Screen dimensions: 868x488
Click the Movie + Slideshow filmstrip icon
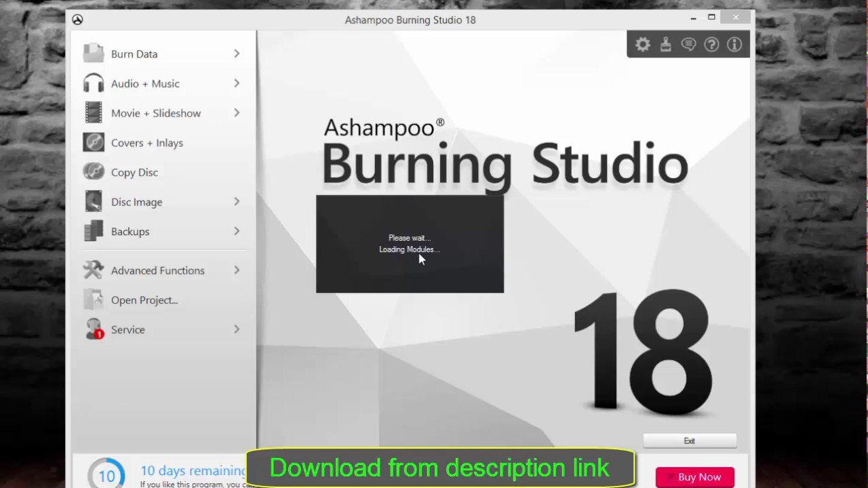94,113
